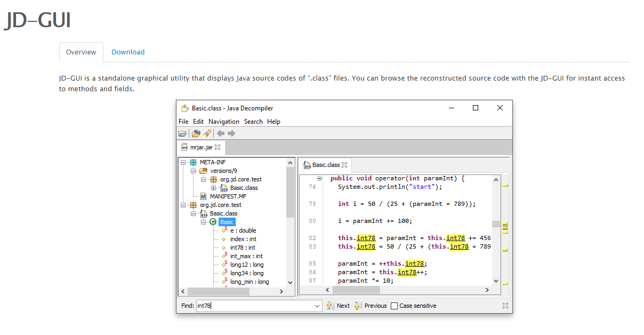Click the 'i = paramInt += 100;' code line
Viewport: 644px width, 335px height.
tap(375, 221)
